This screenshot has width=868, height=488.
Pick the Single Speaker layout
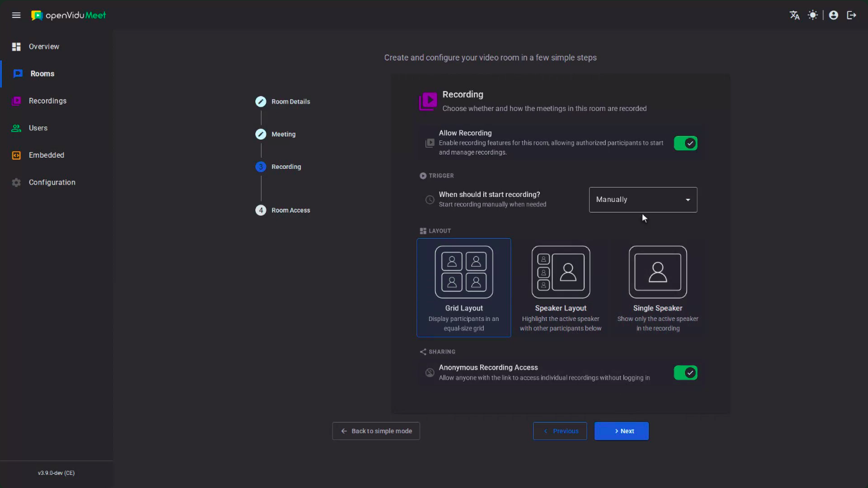[x=658, y=287]
